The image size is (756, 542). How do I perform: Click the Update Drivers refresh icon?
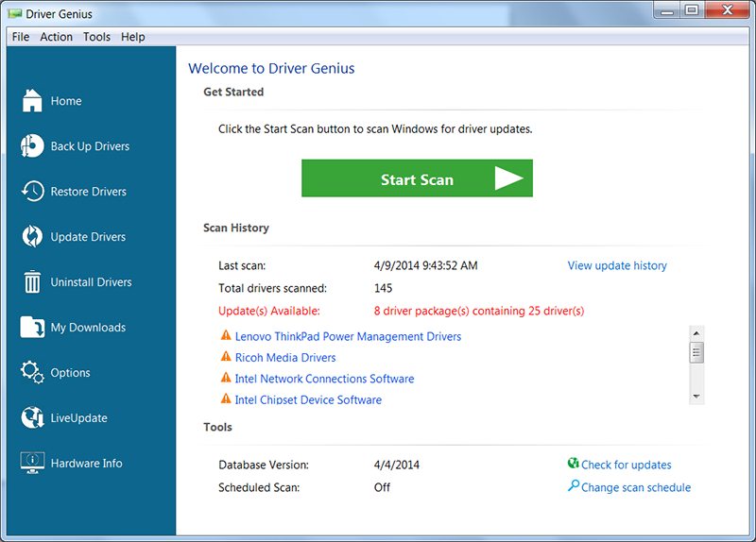pyautogui.click(x=32, y=237)
